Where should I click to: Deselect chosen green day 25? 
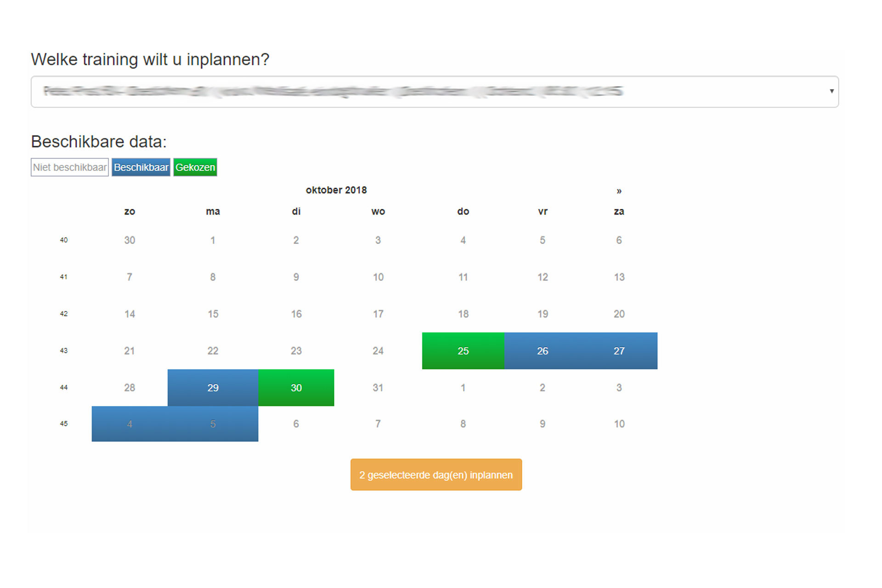pyautogui.click(x=463, y=351)
